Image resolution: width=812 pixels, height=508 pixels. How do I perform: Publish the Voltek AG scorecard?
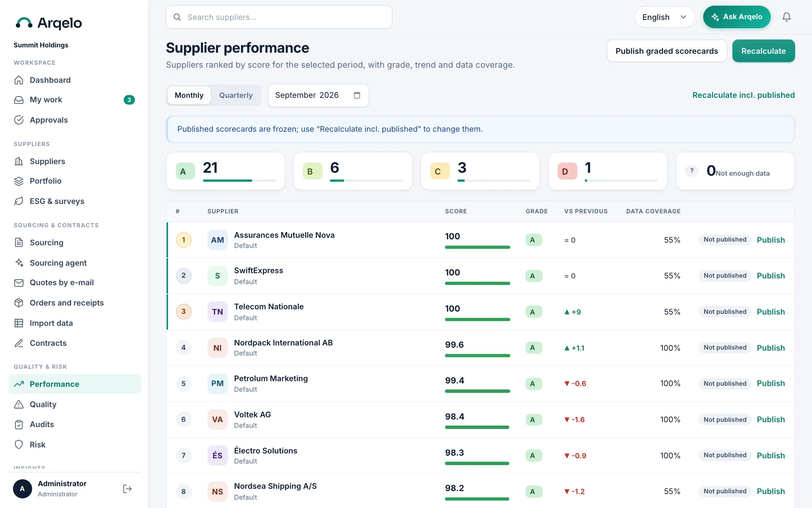tap(771, 420)
